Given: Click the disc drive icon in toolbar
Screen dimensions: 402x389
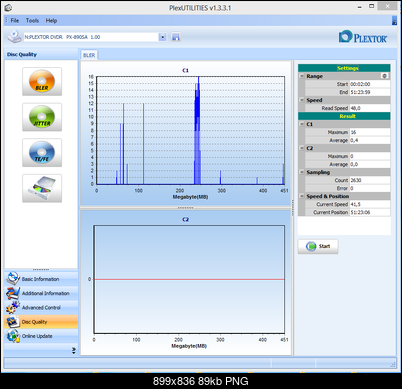Looking at the screenshot, I should pyautogui.click(x=14, y=37).
